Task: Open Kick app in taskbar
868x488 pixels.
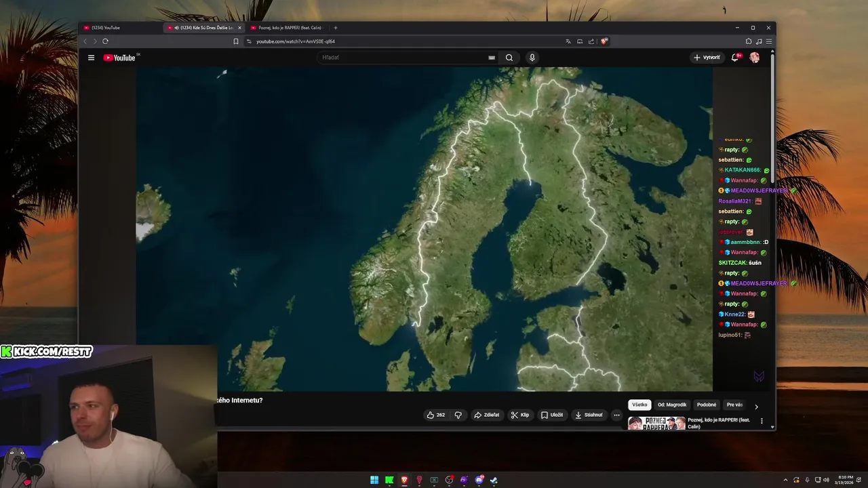Action: pos(389,480)
